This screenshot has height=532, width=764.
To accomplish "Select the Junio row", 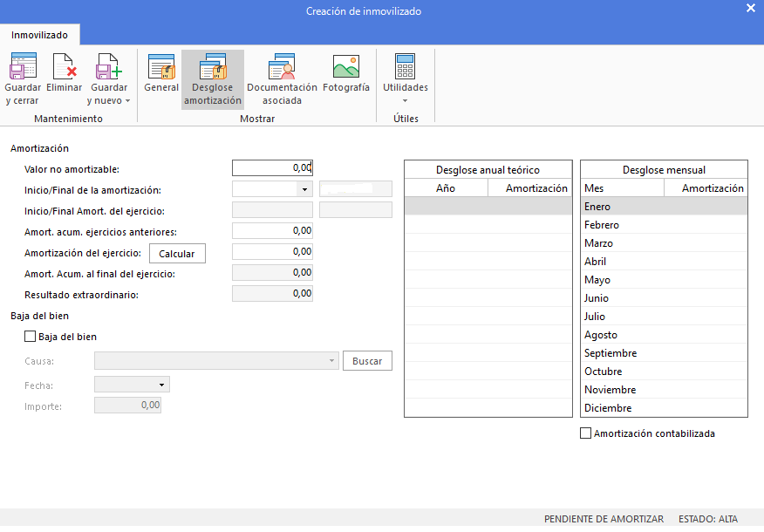I will [664, 298].
